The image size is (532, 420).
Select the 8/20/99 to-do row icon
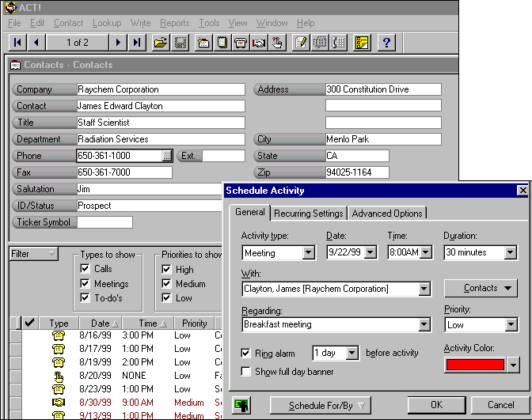pos(59,376)
